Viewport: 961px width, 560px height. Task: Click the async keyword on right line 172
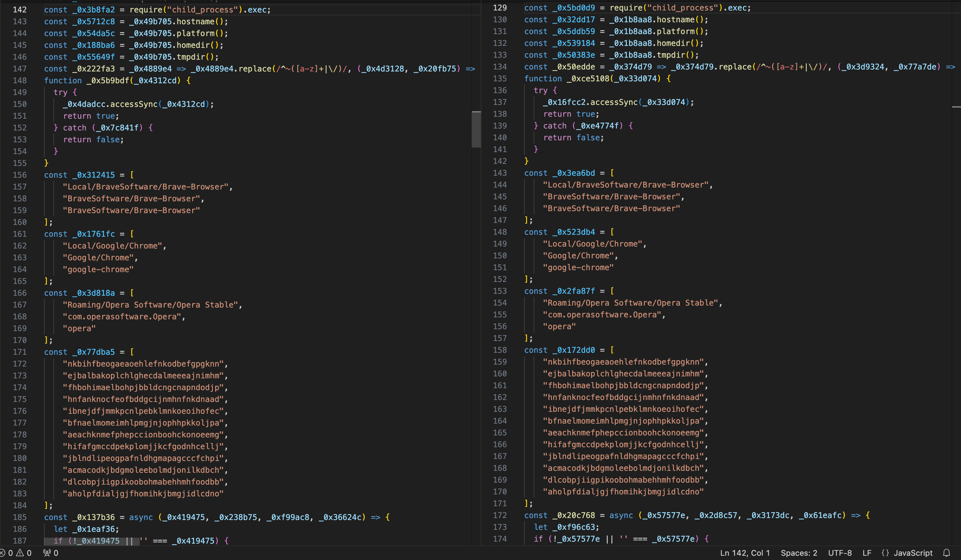point(621,515)
